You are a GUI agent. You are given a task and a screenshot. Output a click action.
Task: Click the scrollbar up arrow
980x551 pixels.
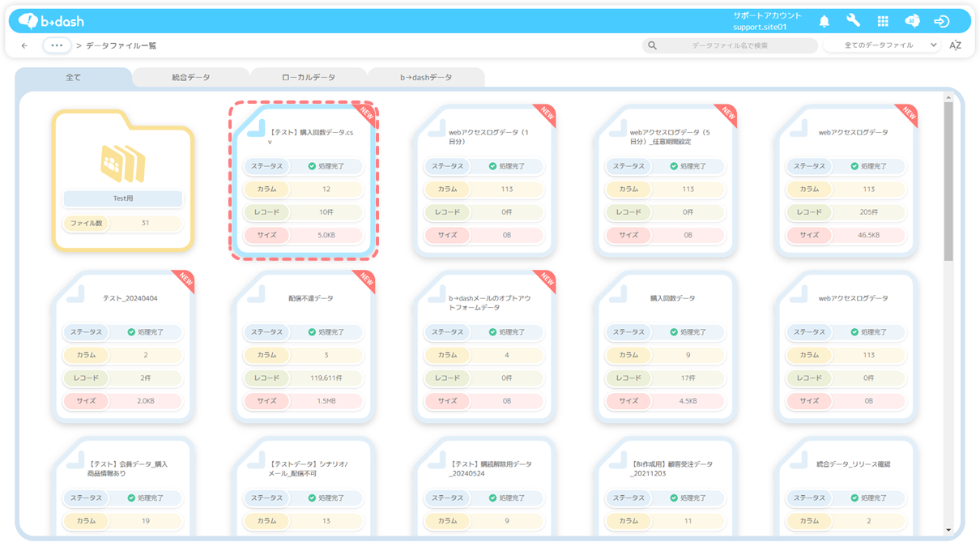pos(948,98)
